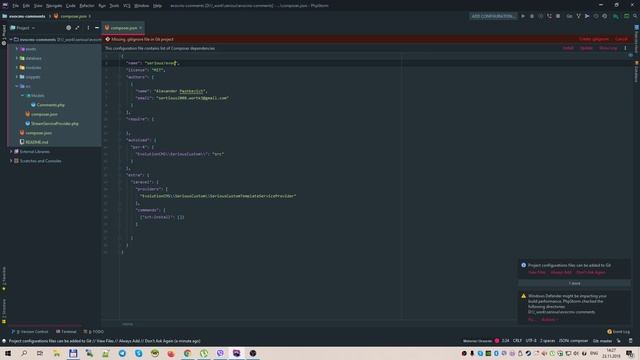Open the Refactor menu

87,6
